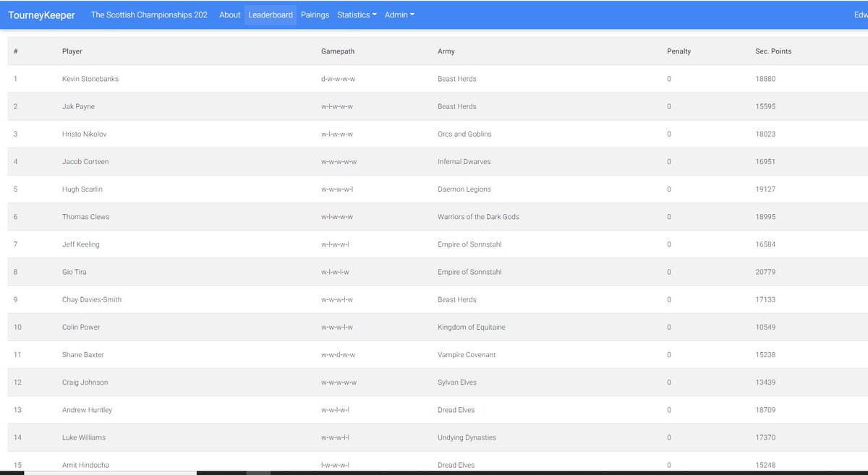
Task: Click Daemon Legions army cell
Action: (x=464, y=189)
